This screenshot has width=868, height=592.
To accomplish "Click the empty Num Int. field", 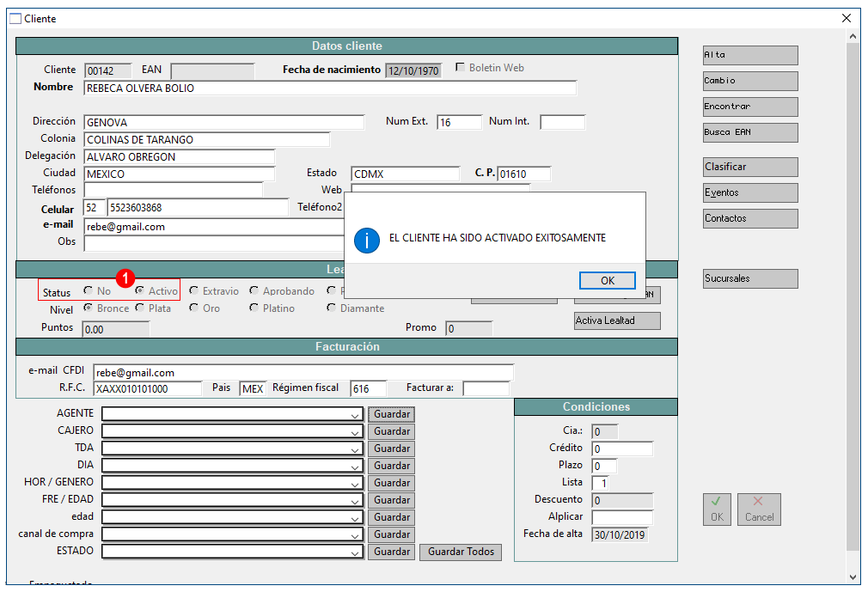I will tap(562, 122).
